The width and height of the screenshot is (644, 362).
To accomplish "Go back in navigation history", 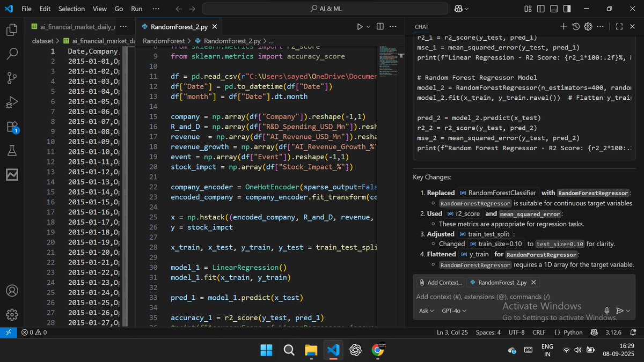I will (179, 9).
